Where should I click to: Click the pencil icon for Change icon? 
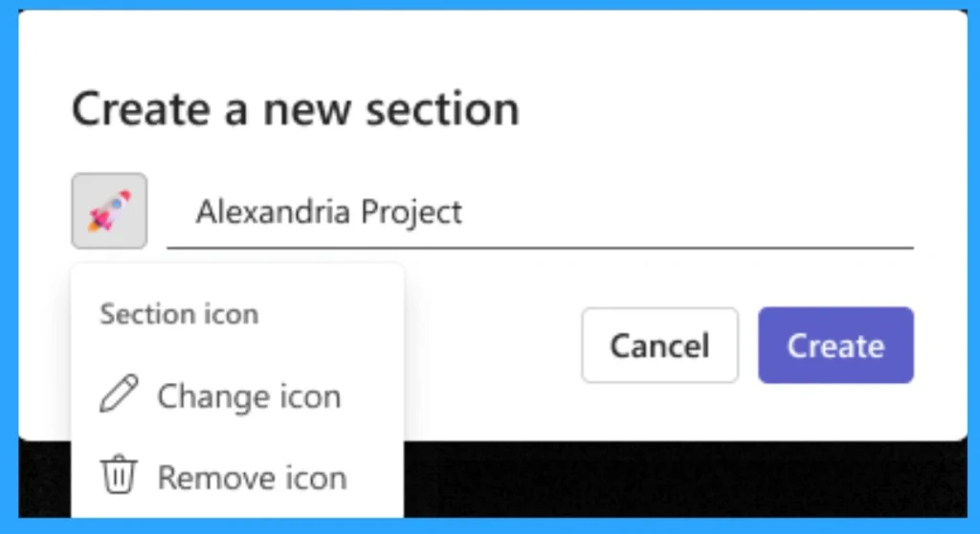(119, 395)
